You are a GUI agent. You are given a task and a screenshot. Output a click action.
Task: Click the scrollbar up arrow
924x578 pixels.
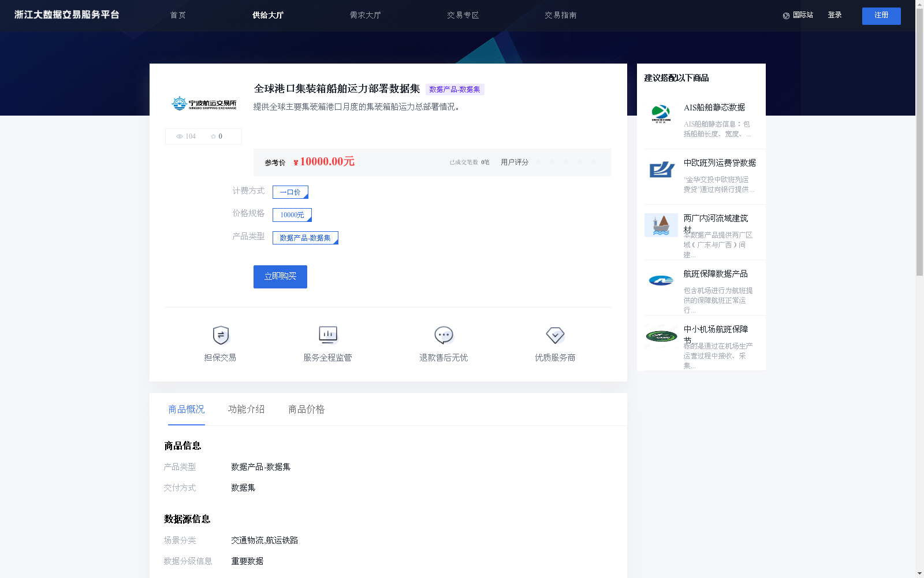[x=919, y=4]
